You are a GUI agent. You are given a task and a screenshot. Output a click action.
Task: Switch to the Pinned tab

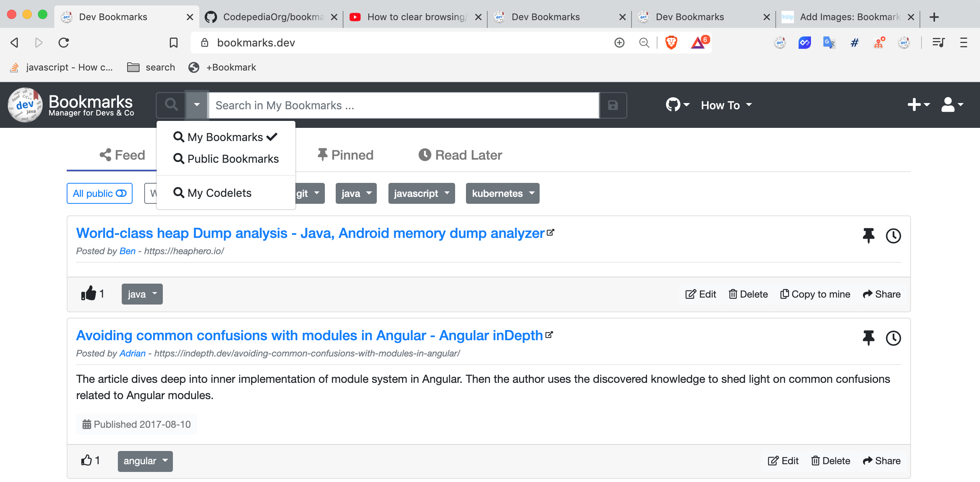(x=345, y=155)
